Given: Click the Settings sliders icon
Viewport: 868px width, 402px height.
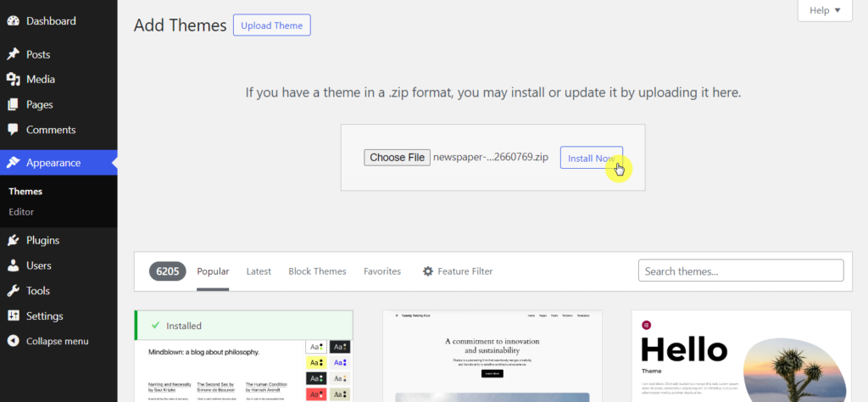Looking at the screenshot, I should pos(14,316).
